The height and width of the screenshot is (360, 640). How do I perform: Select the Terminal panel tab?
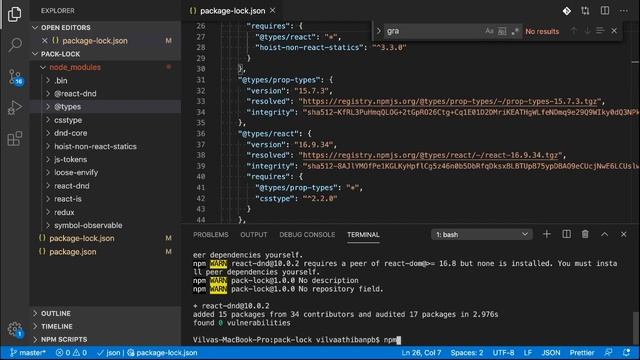point(363,235)
